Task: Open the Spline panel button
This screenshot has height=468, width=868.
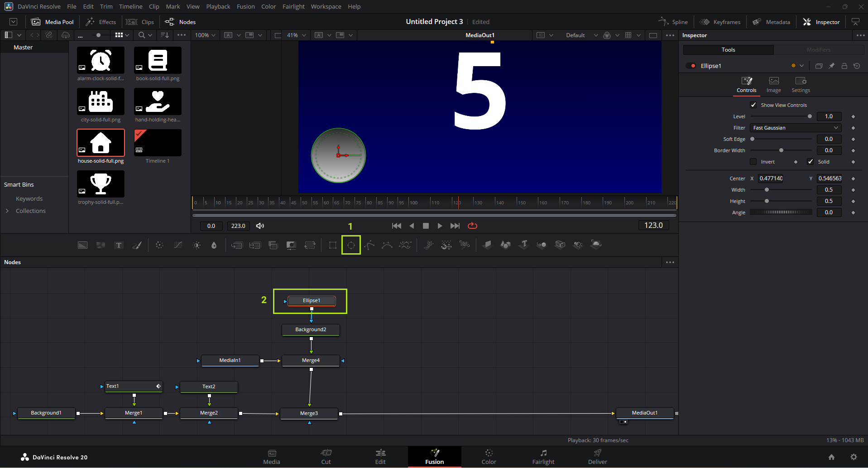Action: [673, 22]
